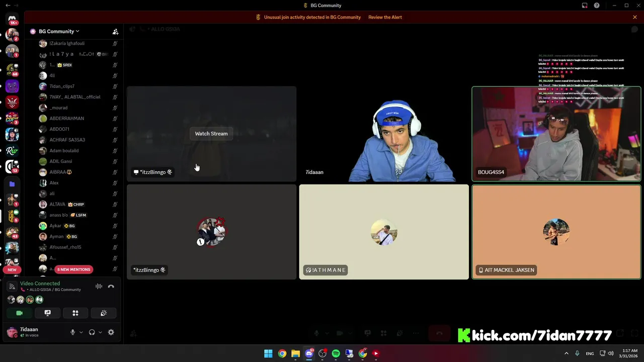Mute your microphone in user panel
This screenshot has height=362, width=644.
[73, 332]
